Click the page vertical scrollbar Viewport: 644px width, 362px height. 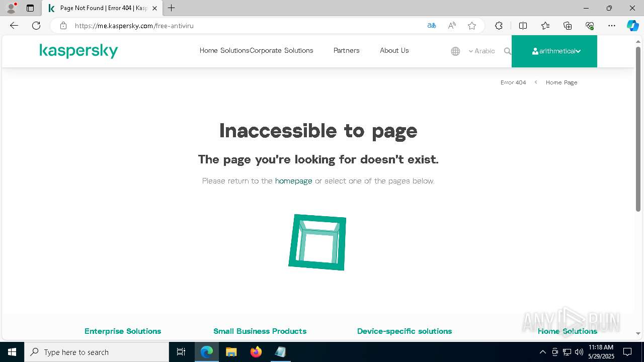pyautogui.click(x=638, y=128)
